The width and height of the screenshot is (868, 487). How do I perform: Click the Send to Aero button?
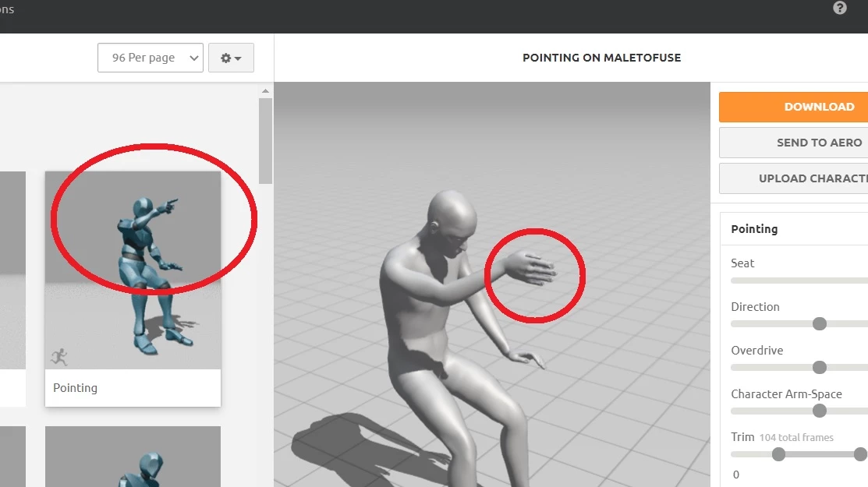coord(794,143)
